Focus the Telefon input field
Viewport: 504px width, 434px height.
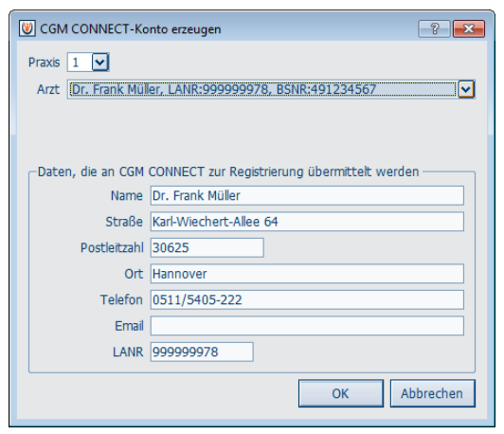307,299
